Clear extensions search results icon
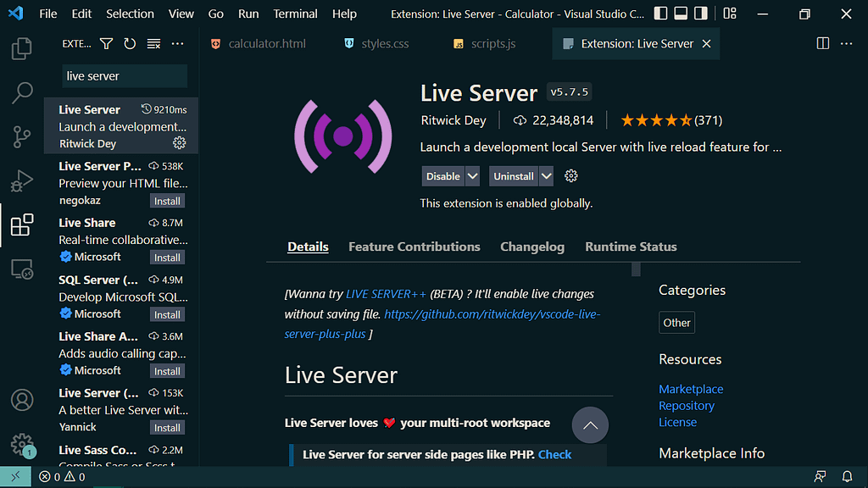 point(153,44)
